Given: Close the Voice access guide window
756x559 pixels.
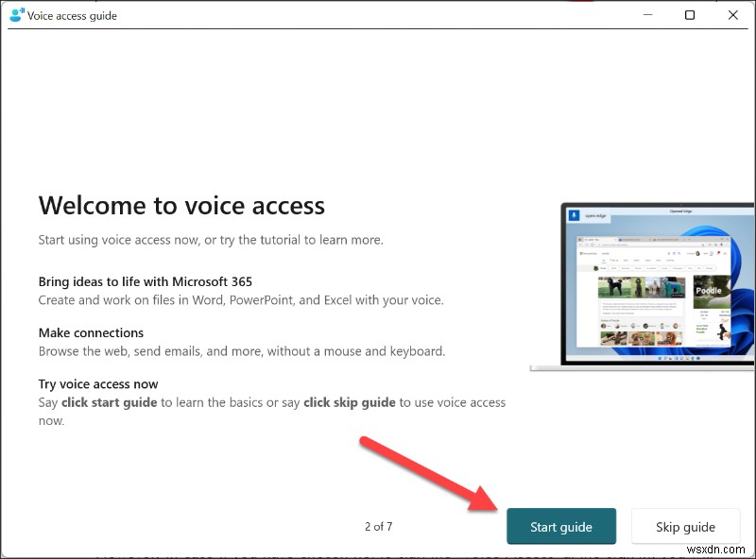Looking at the screenshot, I should pyautogui.click(x=734, y=15).
